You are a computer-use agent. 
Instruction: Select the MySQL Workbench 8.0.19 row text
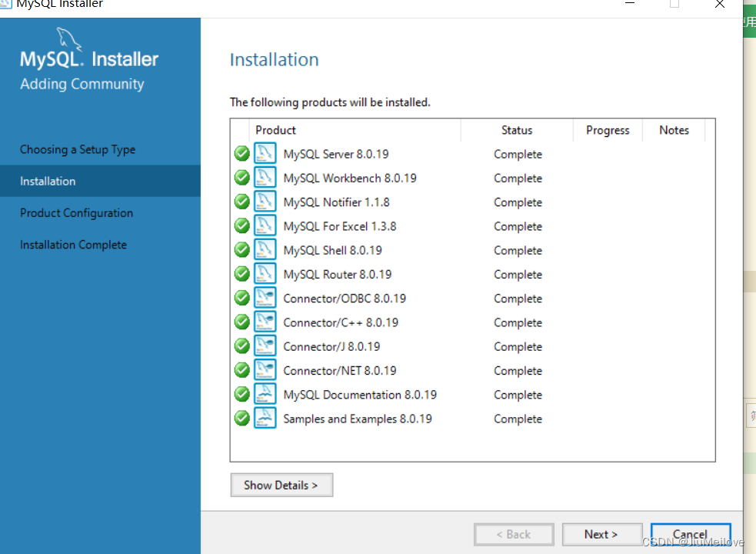click(350, 178)
